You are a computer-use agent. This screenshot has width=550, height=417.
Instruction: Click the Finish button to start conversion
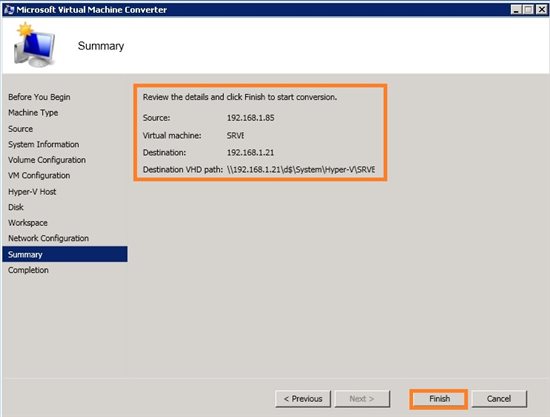click(x=439, y=399)
